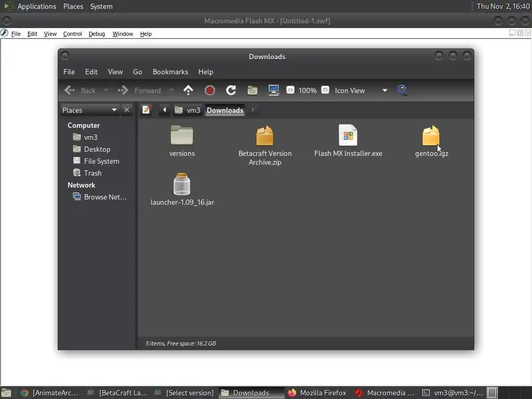The height and width of the screenshot is (399, 532).
Task: Click the vm3 path bar button
Action: tap(188, 110)
